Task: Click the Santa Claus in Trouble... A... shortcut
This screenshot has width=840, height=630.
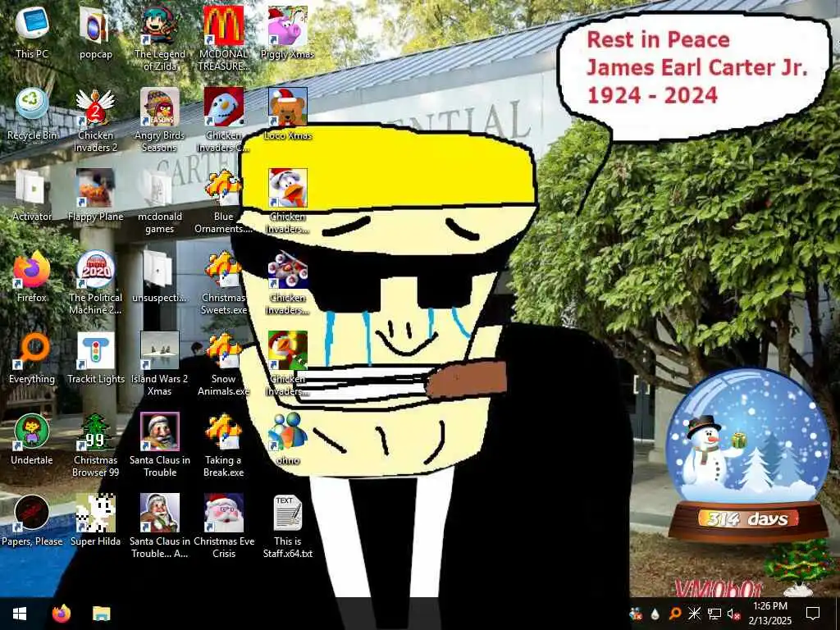Action: tap(160, 527)
